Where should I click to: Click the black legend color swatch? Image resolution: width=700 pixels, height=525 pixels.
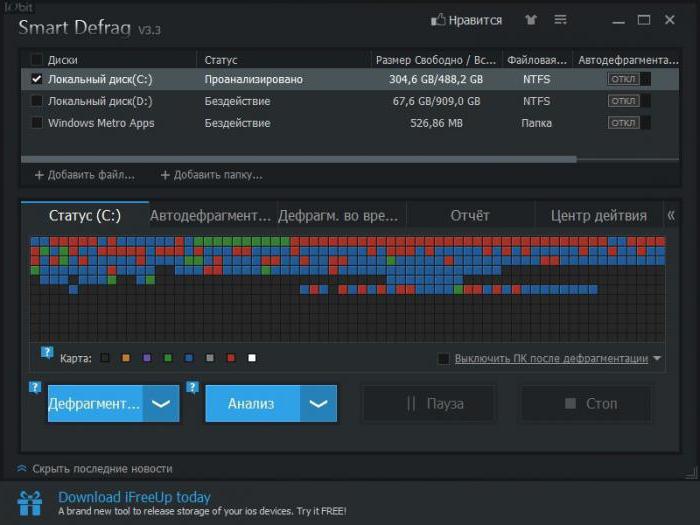pos(105,358)
